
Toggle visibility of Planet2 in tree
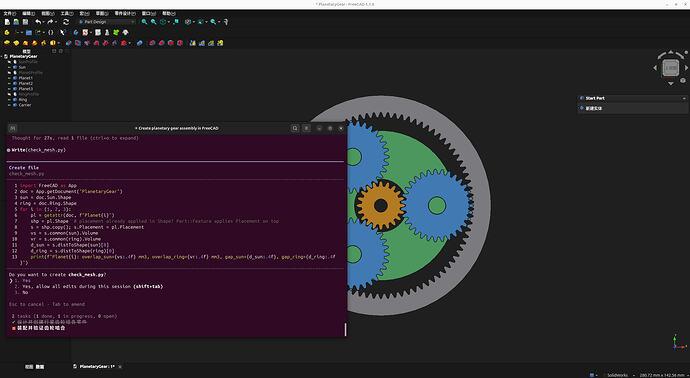point(9,83)
